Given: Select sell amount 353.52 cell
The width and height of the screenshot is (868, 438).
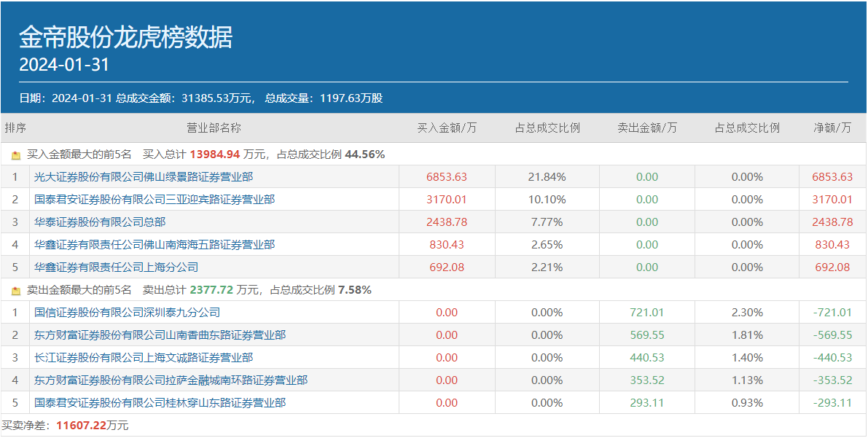Looking at the screenshot, I should 647,380.
